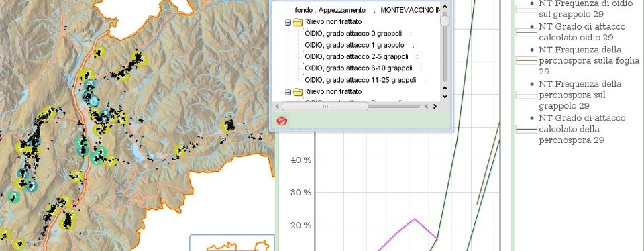Select OIDIO, grado attacco 11-25 grappoli entry
This screenshot has height=251, width=644.
click(360, 79)
